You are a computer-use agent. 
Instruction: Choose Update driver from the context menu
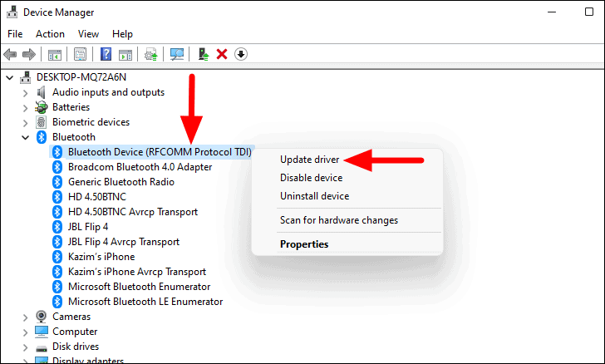[308, 159]
